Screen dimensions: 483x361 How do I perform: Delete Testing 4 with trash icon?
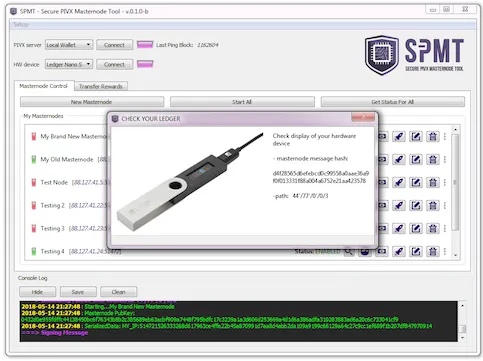[433, 251]
